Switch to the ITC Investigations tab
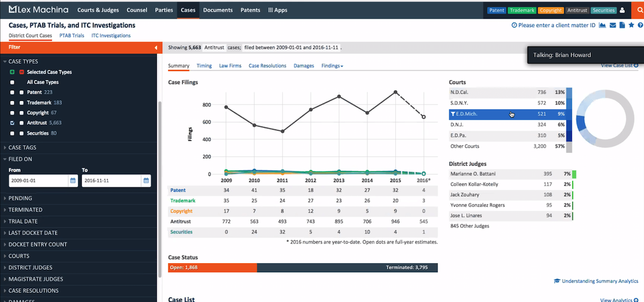 [111, 36]
